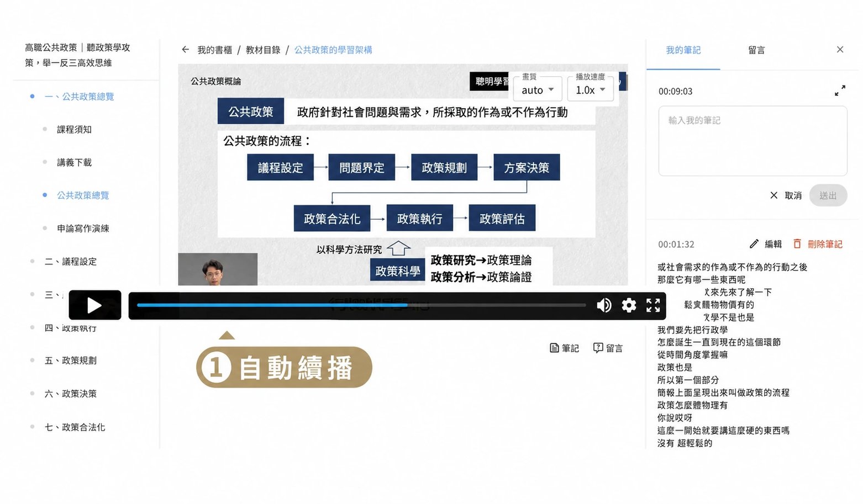This screenshot has width=863, height=504.
Task: Switch to the 我的筆記 tab
Action: (x=683, y=50)
